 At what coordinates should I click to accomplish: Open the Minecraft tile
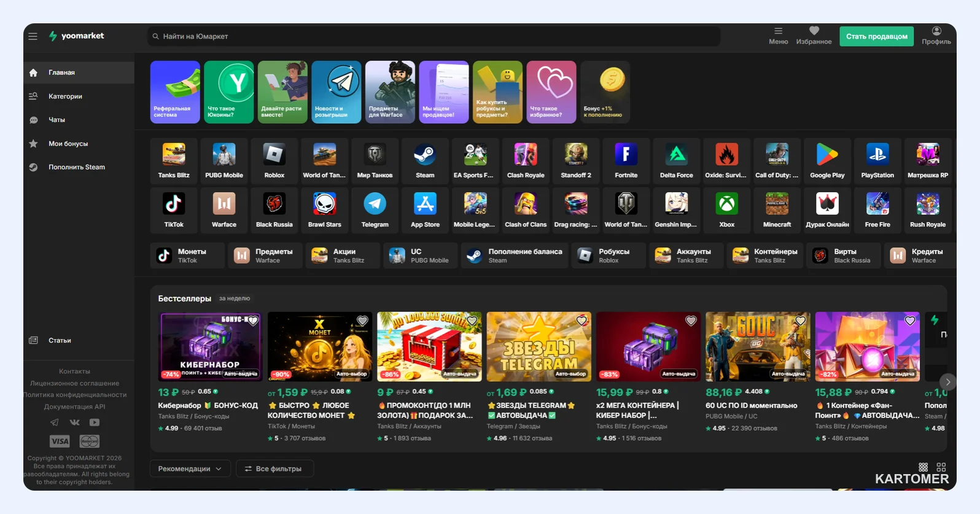coord(777,210)
